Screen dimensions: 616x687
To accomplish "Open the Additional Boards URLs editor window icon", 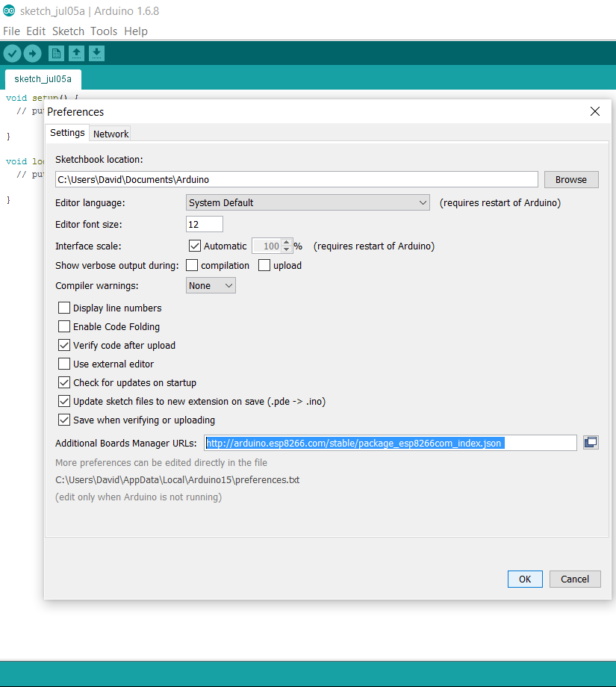I will point(591,443).
